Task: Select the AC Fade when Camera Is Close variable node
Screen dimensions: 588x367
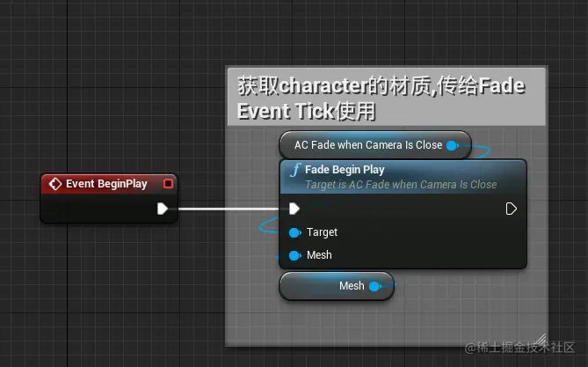Action: tap(375, 145)
